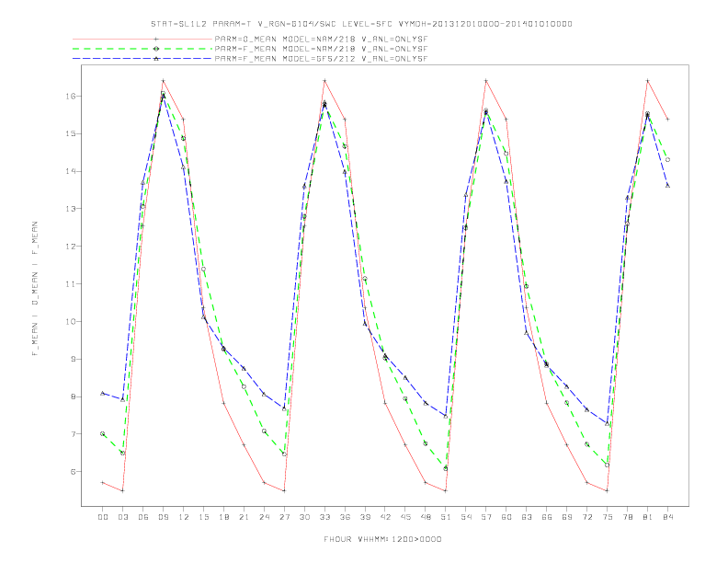This screenshot has width=728, height=563.
Task: Click x-axis forecast hour label 36
Action: [345, 517]
